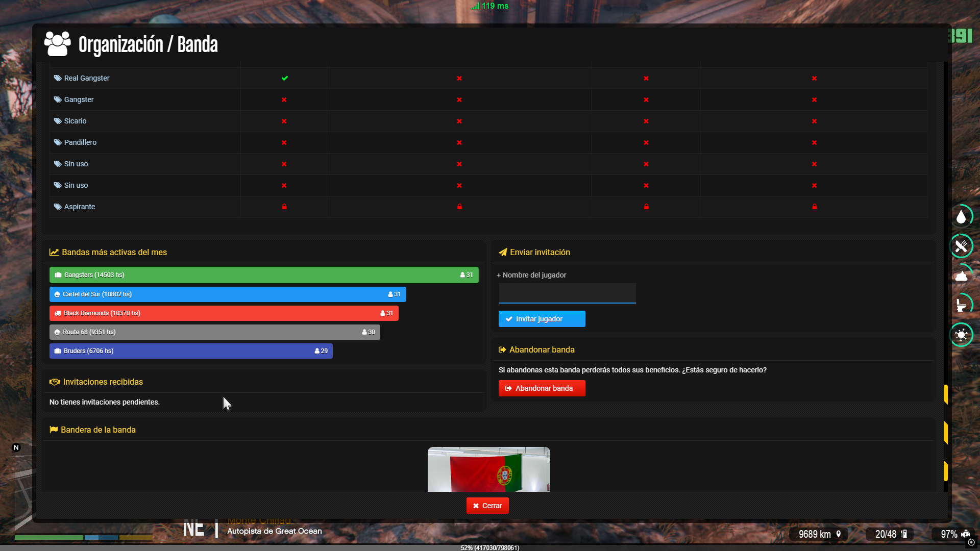Click the virus health status icon
Image resolution: width=980 pixels, height=551 pixels.
click(x=961, y=335)
